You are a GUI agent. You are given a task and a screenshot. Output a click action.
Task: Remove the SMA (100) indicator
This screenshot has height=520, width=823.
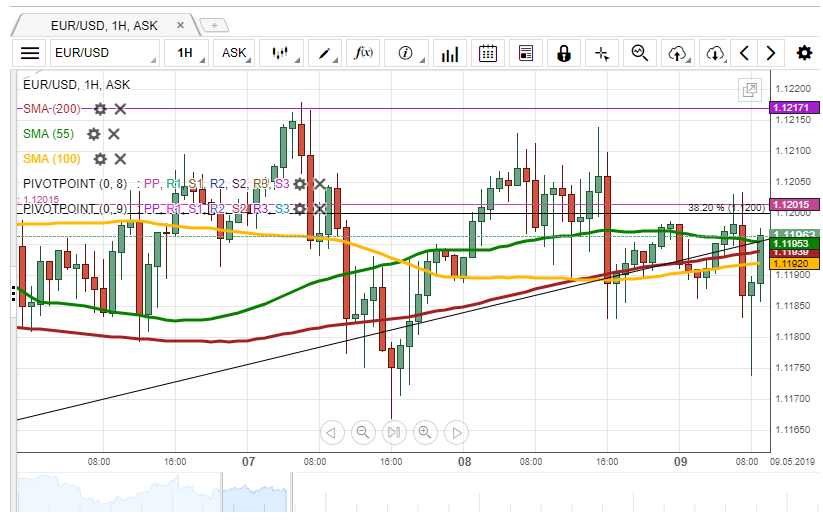click(x=120, y=159)
